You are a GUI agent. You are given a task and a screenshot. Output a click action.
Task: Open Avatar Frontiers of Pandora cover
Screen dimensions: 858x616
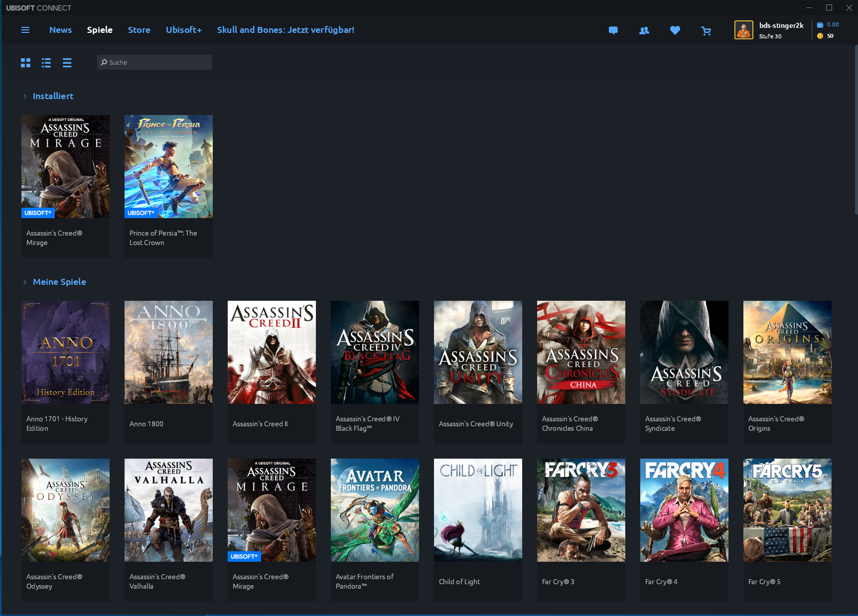coord(375,510)
